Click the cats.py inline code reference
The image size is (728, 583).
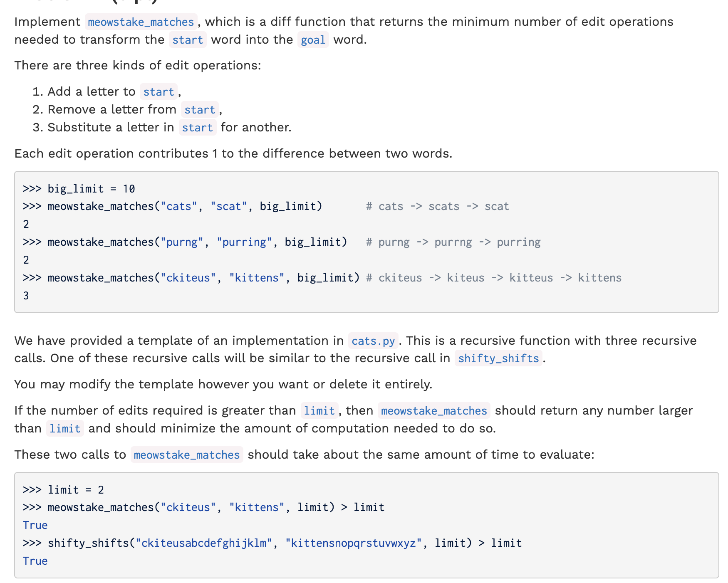(x=373, y=341)
